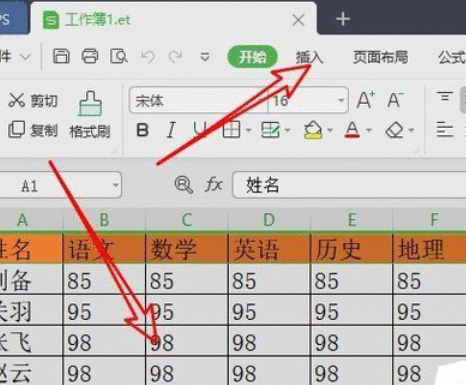466x385 pixels.
Task: Activate the 格式刷 format painter
Action: [90, 115]
